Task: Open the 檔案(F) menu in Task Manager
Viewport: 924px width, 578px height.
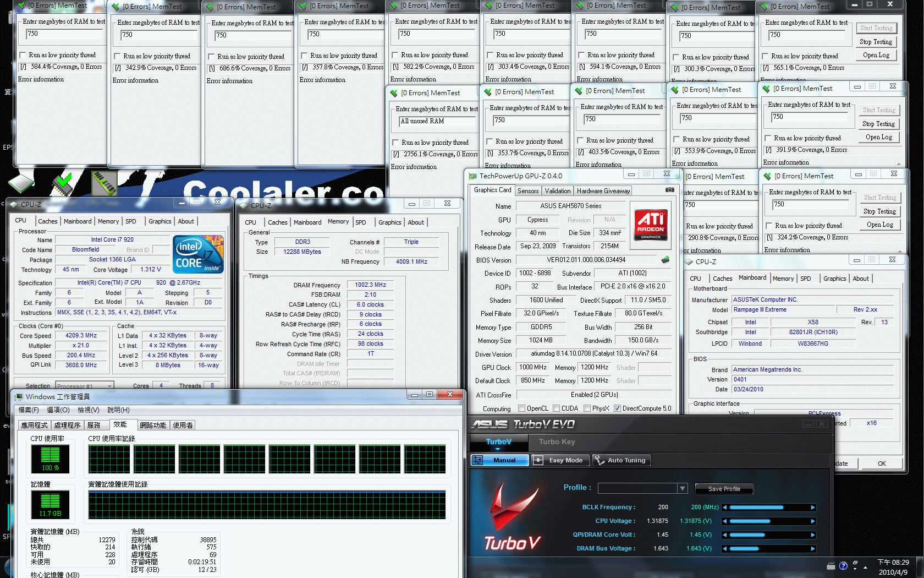Action: (x=29, y=410)
